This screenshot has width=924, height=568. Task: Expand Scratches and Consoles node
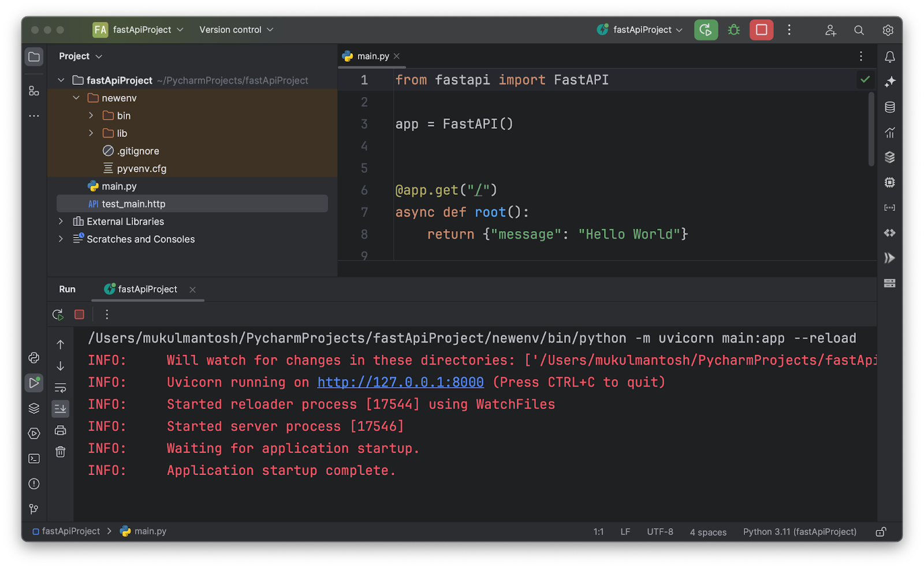tap(61, 239)
